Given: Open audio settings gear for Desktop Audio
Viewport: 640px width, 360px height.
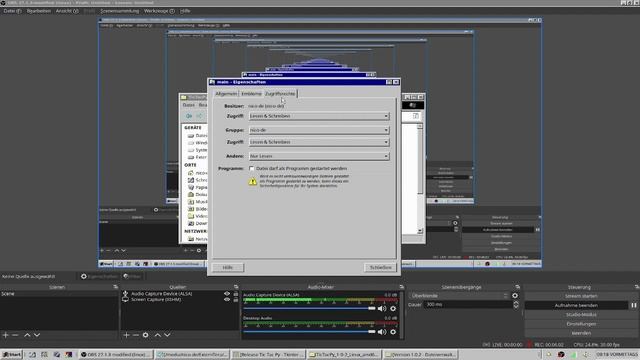Looking at the screenshot, I should pos(393,332).
